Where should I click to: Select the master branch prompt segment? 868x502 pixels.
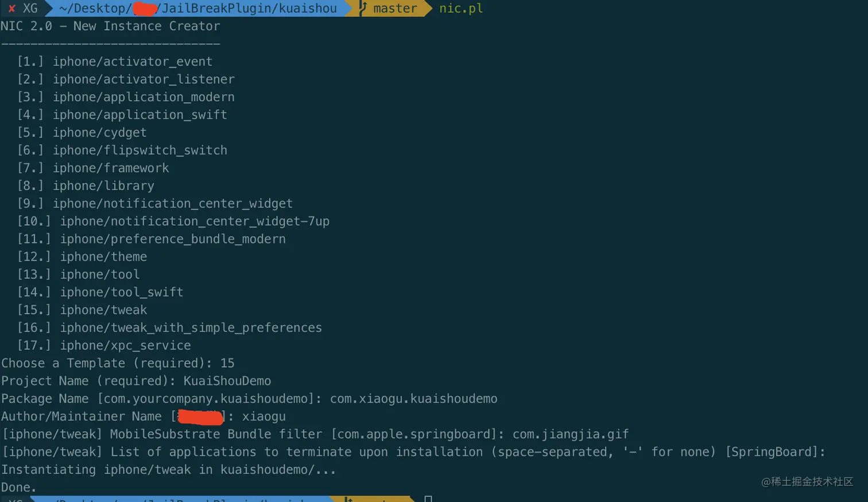(395, 8)
